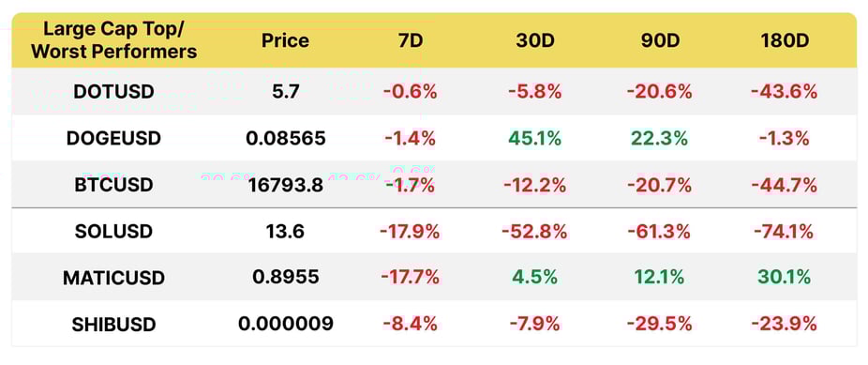Click the SHIBUSD ticker
Image resolution: width=868 pixels, height=365 pixels.
113,324
